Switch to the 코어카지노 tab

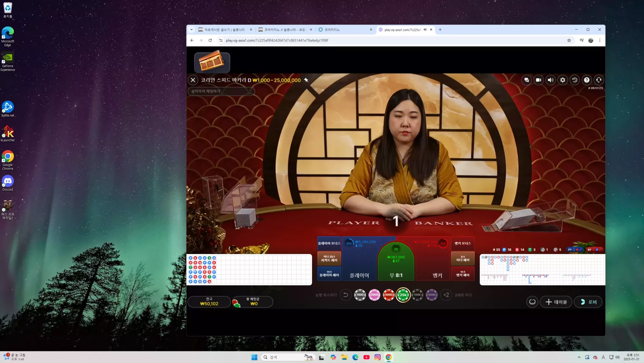(345, 30)
